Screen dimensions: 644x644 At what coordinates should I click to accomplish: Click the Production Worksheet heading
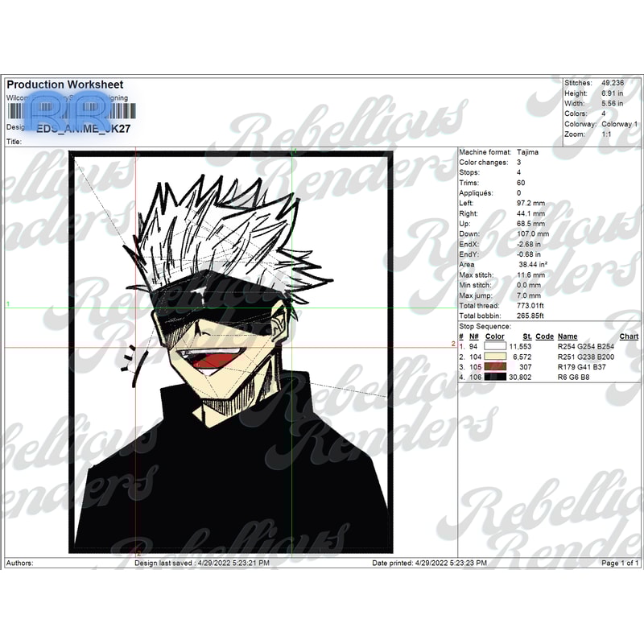(x=64, y=84)
